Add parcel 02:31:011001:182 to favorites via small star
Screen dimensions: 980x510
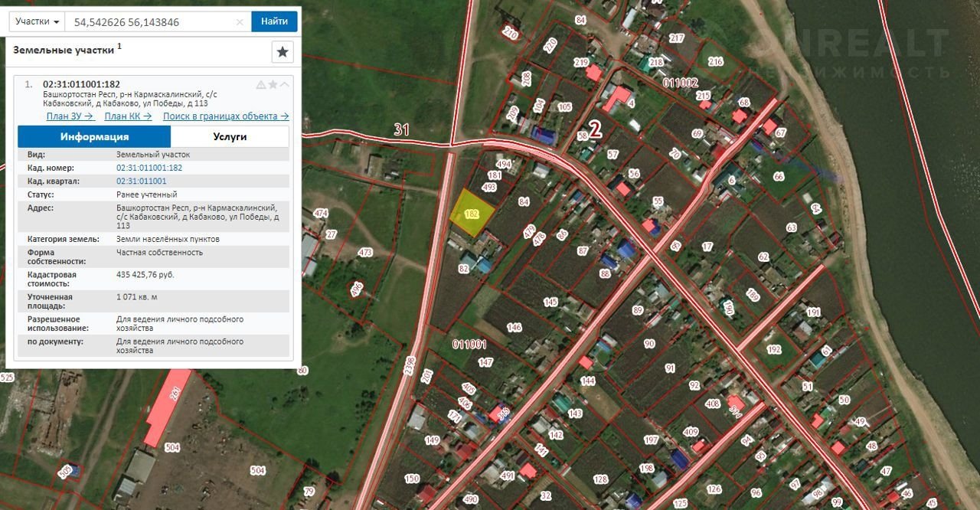[x=273, y=85]
